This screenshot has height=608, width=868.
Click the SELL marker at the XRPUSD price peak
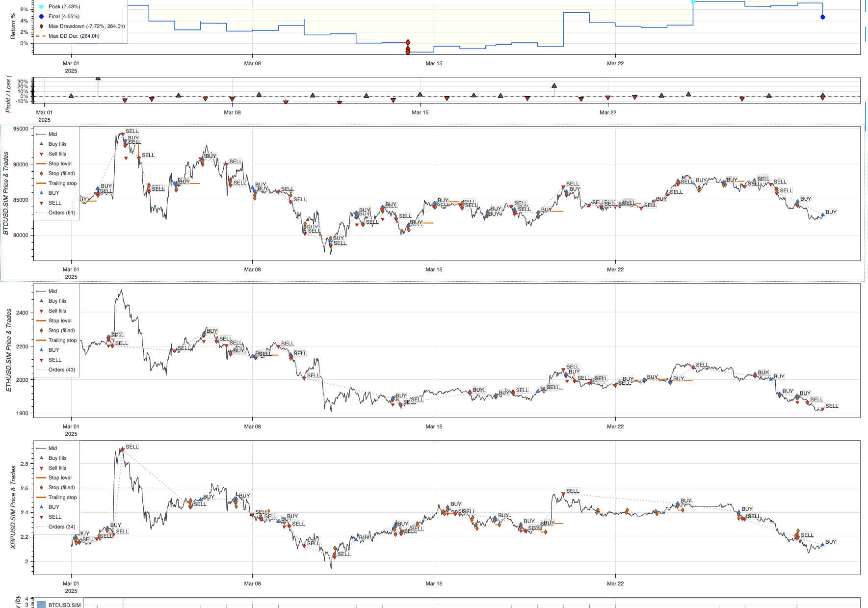(x=123, y=449)
